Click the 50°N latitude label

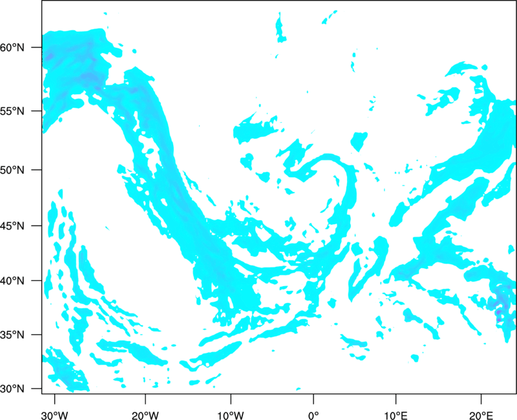point(12,170)
